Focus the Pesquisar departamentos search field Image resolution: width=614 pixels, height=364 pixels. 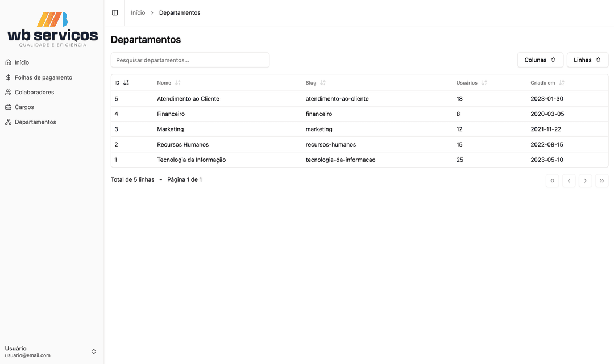pos(190,60)
